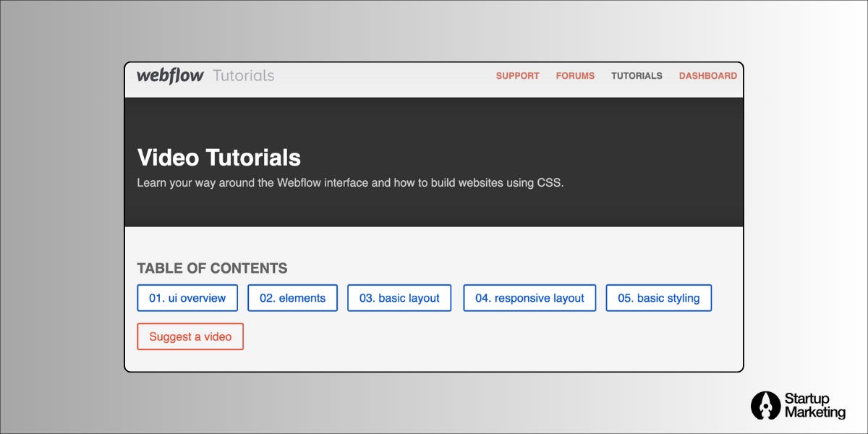Open the 02. elements section

point(292,298)
